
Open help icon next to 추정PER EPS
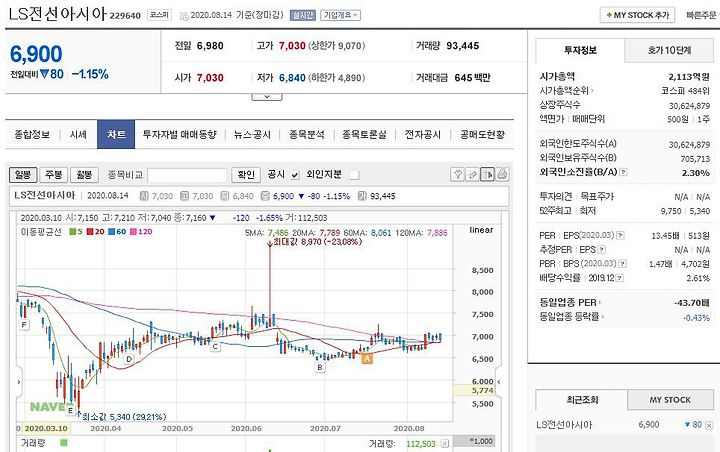(602, 250)
